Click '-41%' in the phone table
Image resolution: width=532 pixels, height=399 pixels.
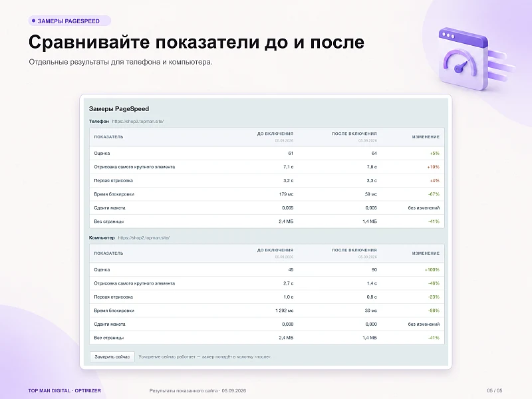click(434, 221)
